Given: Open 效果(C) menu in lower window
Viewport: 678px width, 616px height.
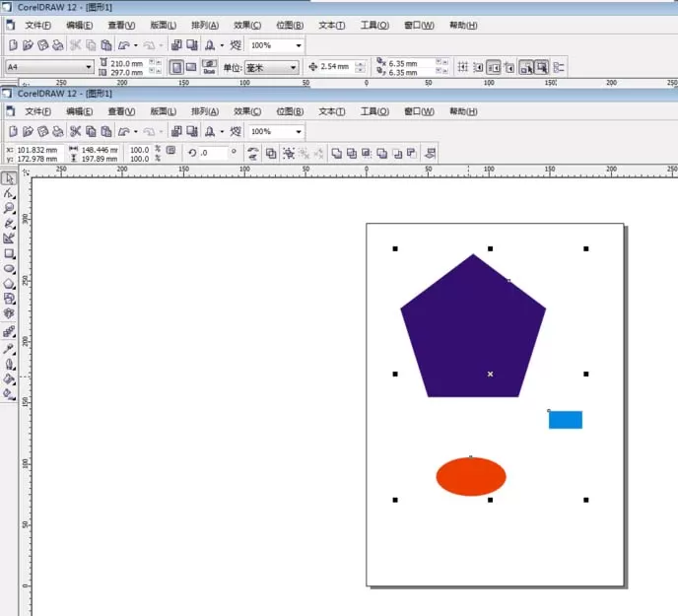Looking at the screenshot, I should pos(247,111).
